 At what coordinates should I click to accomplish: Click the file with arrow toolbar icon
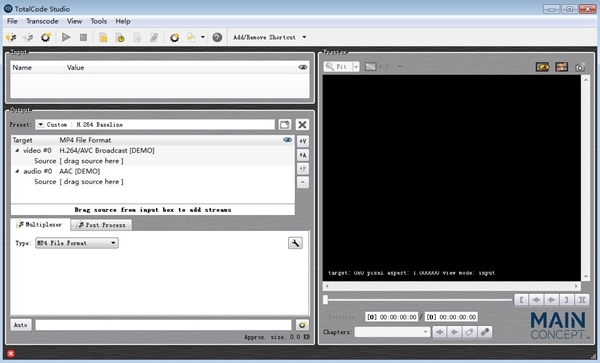pos(191,37)
